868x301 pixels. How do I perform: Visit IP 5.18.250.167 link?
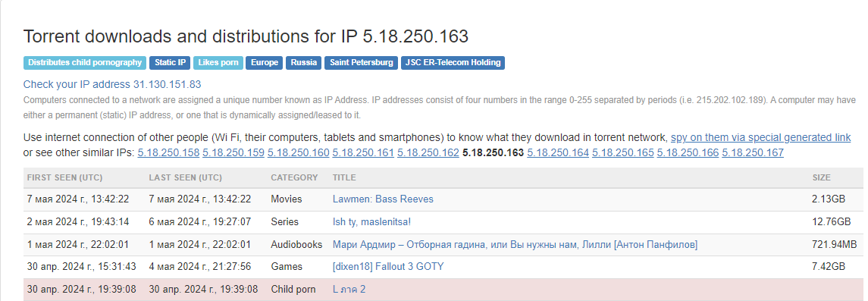pos(753,152)
